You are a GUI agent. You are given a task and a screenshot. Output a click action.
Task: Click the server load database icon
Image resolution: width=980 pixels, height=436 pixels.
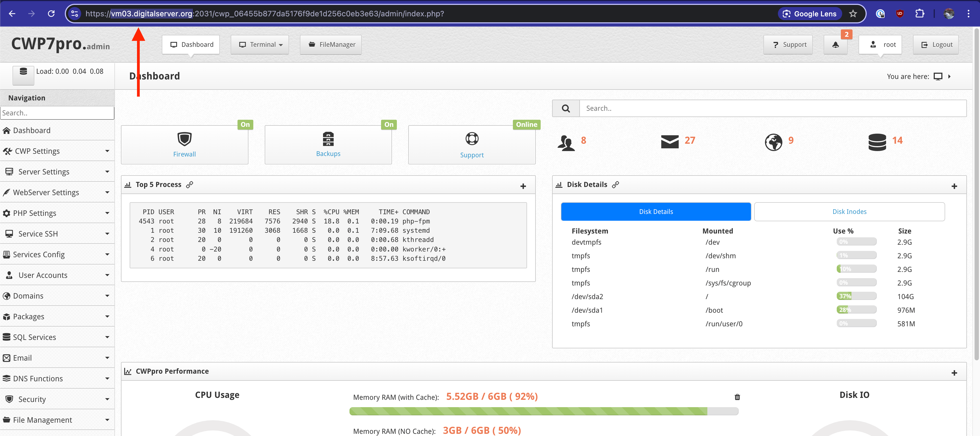[x=23, y=75]
